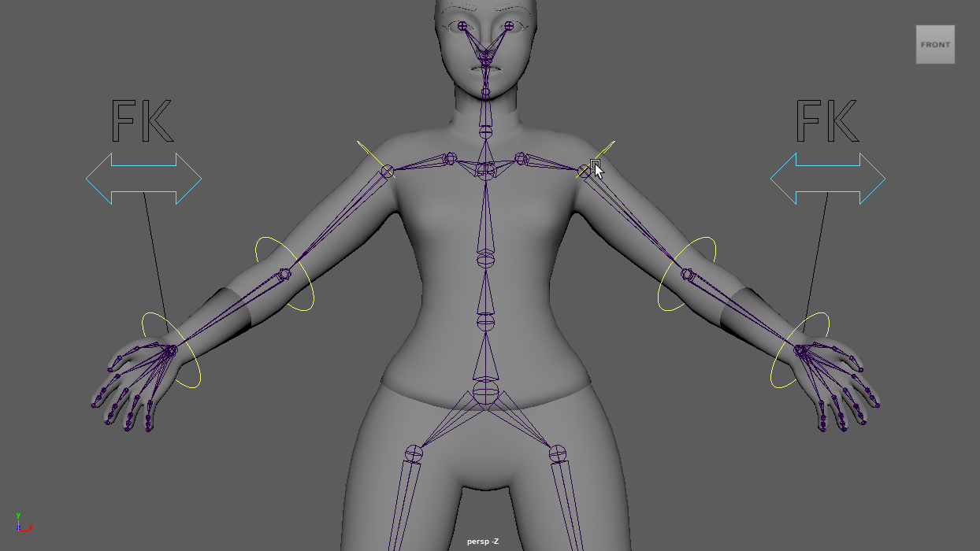Click the FRONT view cube face
The height and width of the screenshot is (551, 980).
tap(935, 45)
